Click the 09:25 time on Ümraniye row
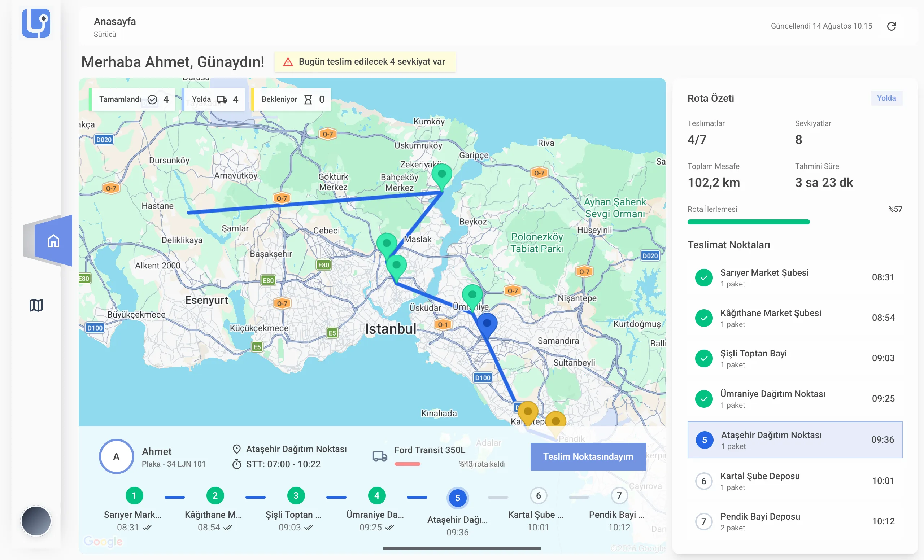Screen dimensions: 924x560 (883, 398)
